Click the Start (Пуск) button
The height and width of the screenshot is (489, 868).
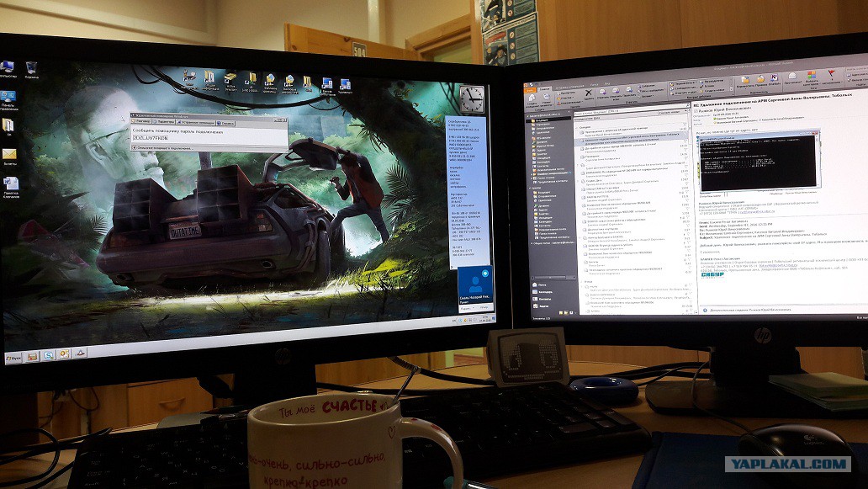pos(14,358)
